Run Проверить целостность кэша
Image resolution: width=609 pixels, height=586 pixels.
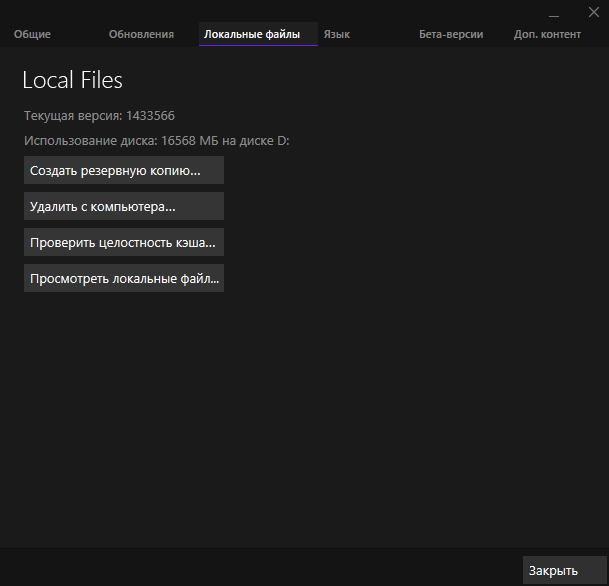(x=124, y=242)
